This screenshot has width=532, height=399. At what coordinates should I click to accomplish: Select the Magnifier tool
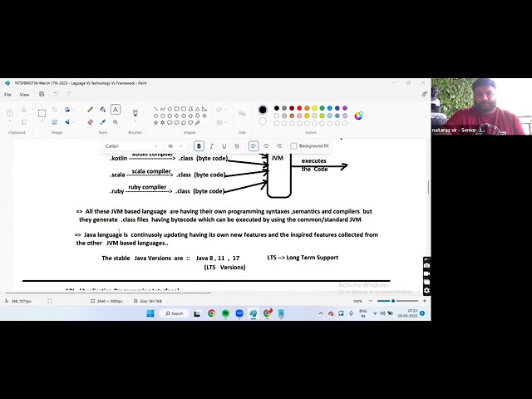116,122
